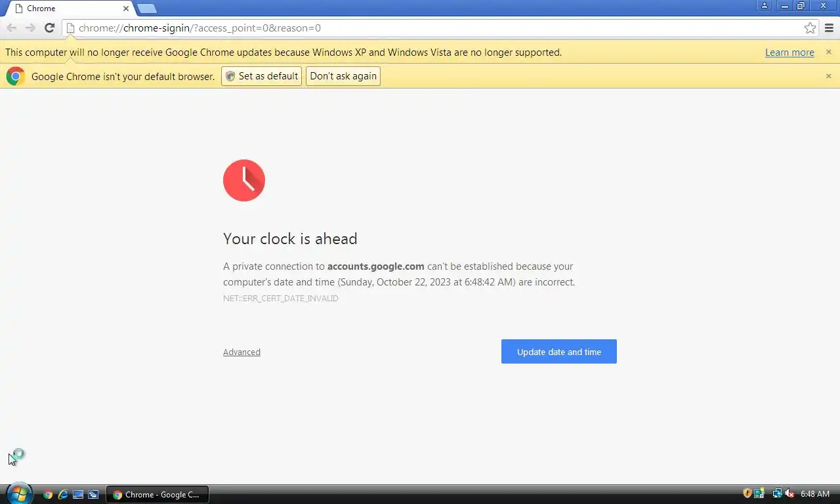Open the network connection tray icon
The width and height of the screenshot is (840, 504).
pyautogui.click(x=777, y=493)
